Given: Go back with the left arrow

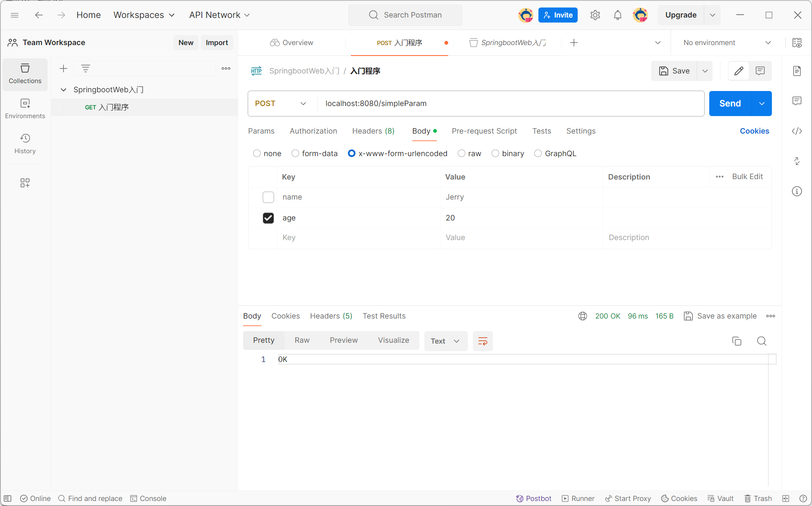Looking at the screenshot, I should pos(39,15).
